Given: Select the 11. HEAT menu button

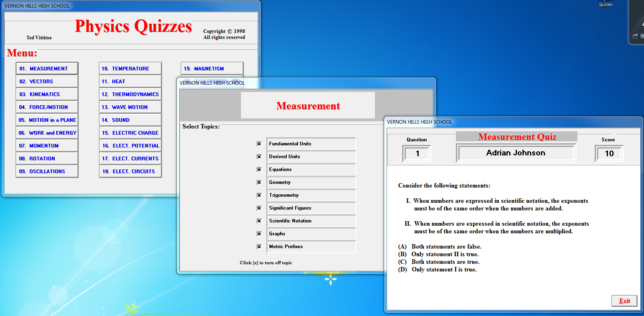Looking at the screenshot, I should click(x=130, y=82).
